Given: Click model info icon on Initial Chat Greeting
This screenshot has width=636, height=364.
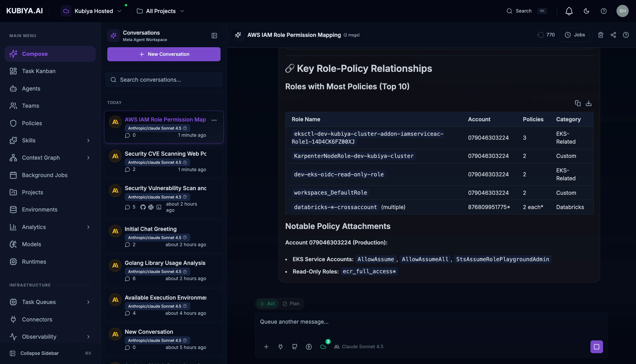Looking at the screenshot, I should point(185,238).
